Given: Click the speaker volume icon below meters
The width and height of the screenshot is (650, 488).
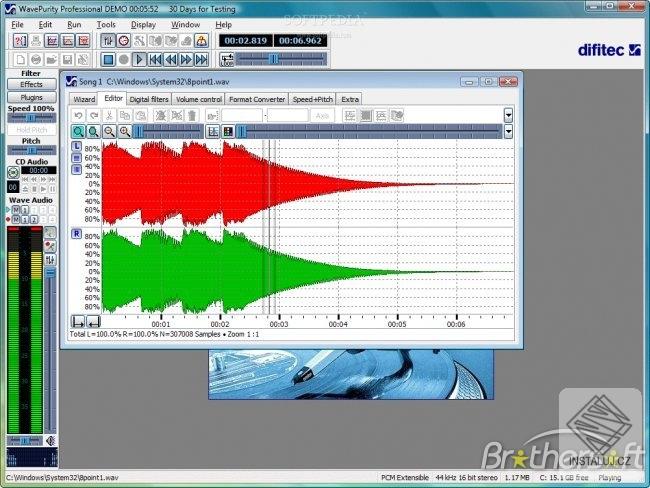Looking at the screenshot, I should 51,440.
